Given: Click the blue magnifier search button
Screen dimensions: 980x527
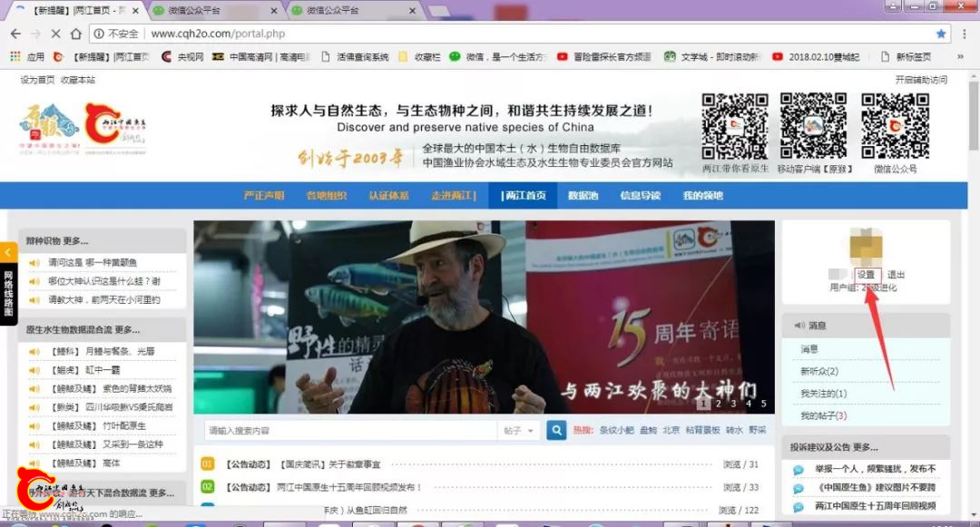Looking at the screenshot, I should [x=556, y=430].
